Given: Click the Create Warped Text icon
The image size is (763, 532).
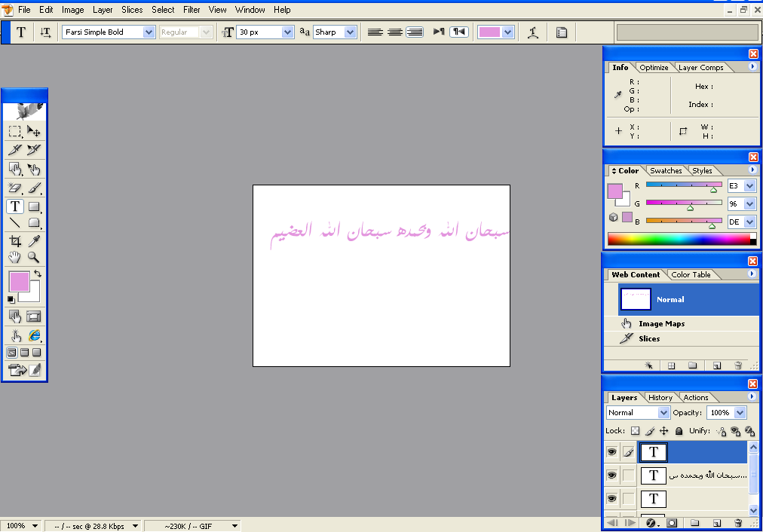Looking at the screenshot, I should click(x=533, y=32).
